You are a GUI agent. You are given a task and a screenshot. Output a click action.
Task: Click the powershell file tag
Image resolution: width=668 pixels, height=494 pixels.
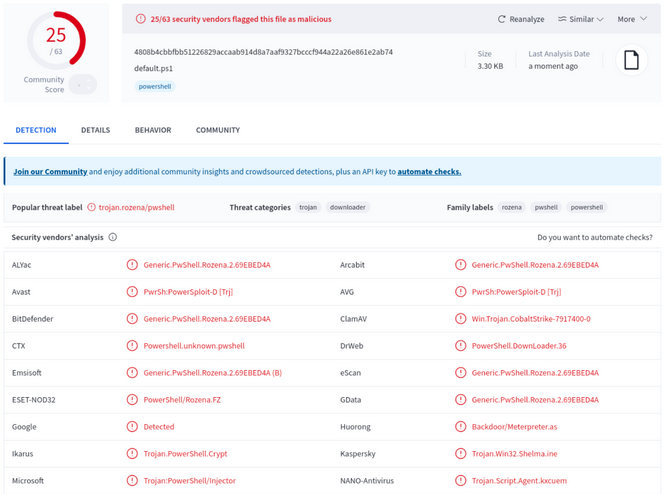coord(155,86)
